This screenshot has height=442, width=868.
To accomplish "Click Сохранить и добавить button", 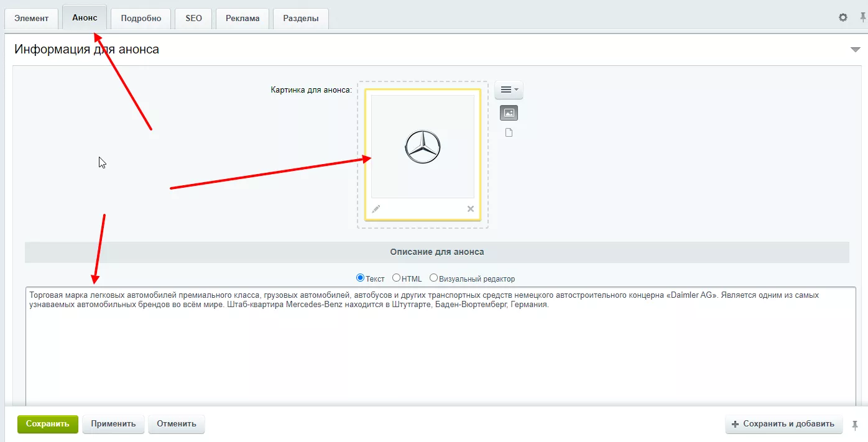I will click(783, 424).
